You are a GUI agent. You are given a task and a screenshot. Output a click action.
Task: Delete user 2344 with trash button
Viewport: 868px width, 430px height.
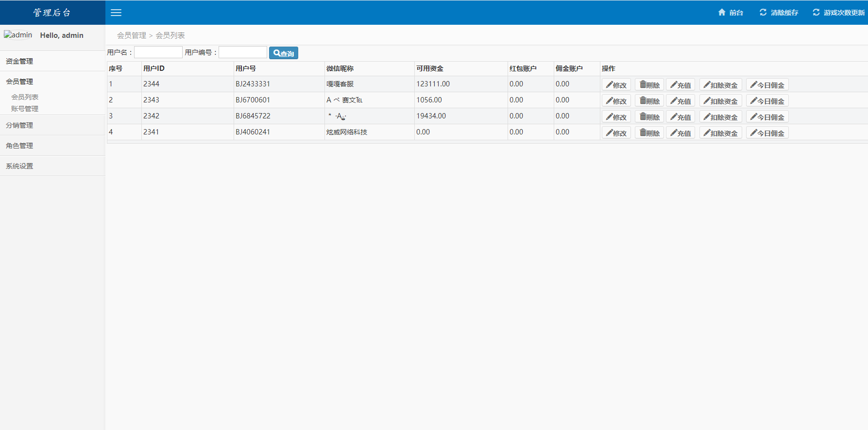pos(649,85)
